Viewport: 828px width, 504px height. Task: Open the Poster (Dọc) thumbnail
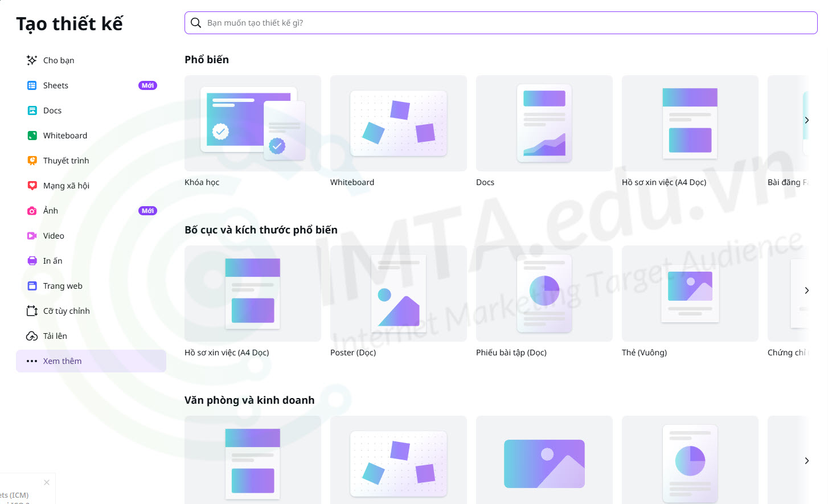tap(399, 293)
